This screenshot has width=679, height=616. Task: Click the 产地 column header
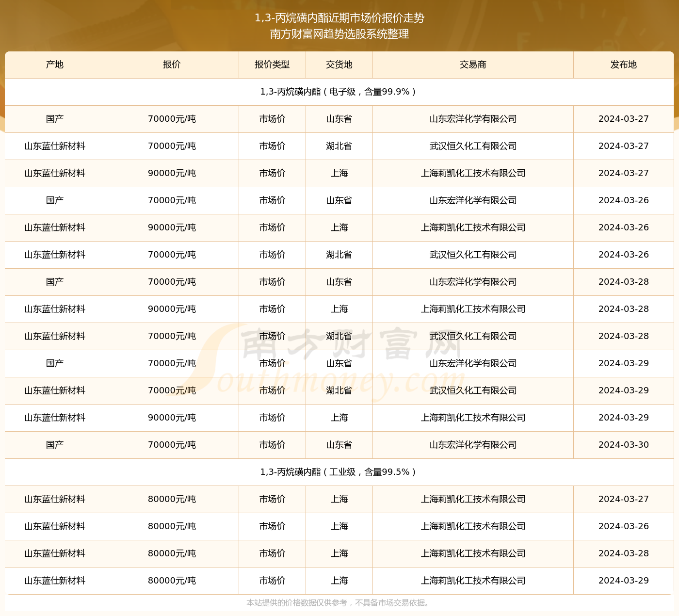pyautogui.click(x=55, y=65)
